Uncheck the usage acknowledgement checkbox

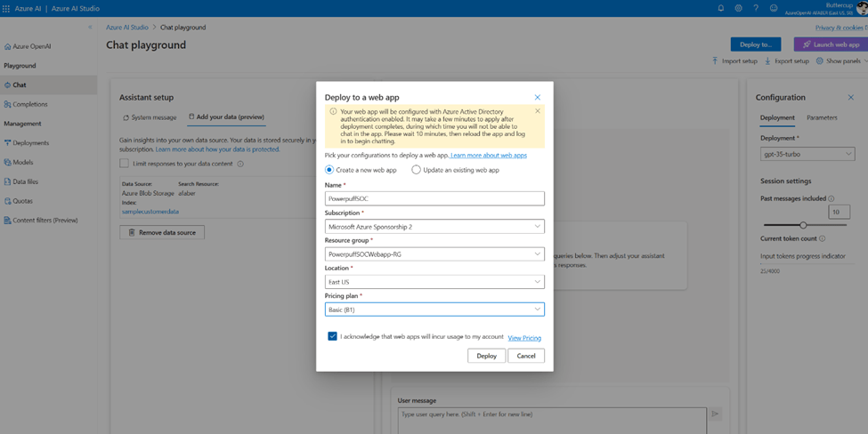click(332, 337)
